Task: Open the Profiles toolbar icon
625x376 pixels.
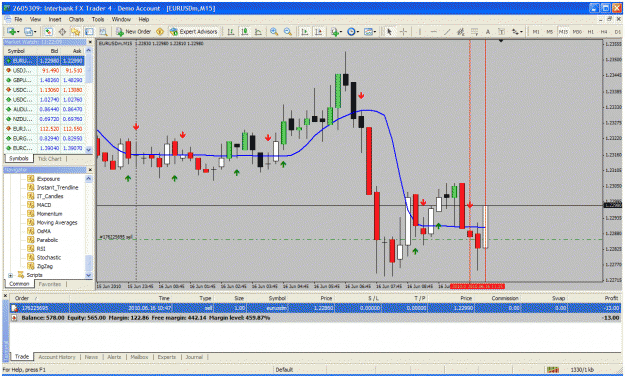Action: 29,31
